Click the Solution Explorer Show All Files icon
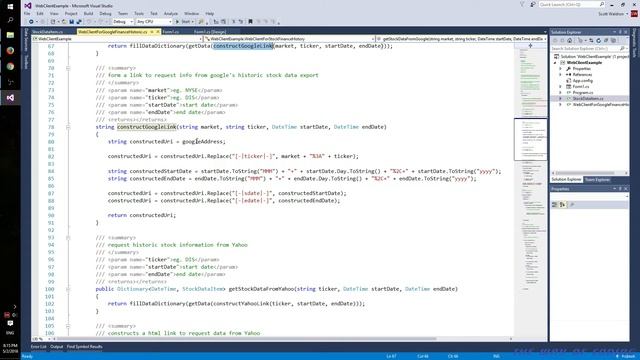The width and height of the screenshot is (640, 360). tap(613, 40)
